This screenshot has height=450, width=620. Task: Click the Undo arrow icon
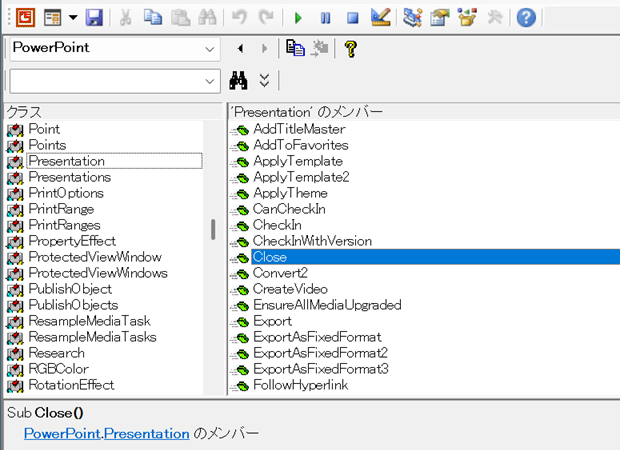239,17
